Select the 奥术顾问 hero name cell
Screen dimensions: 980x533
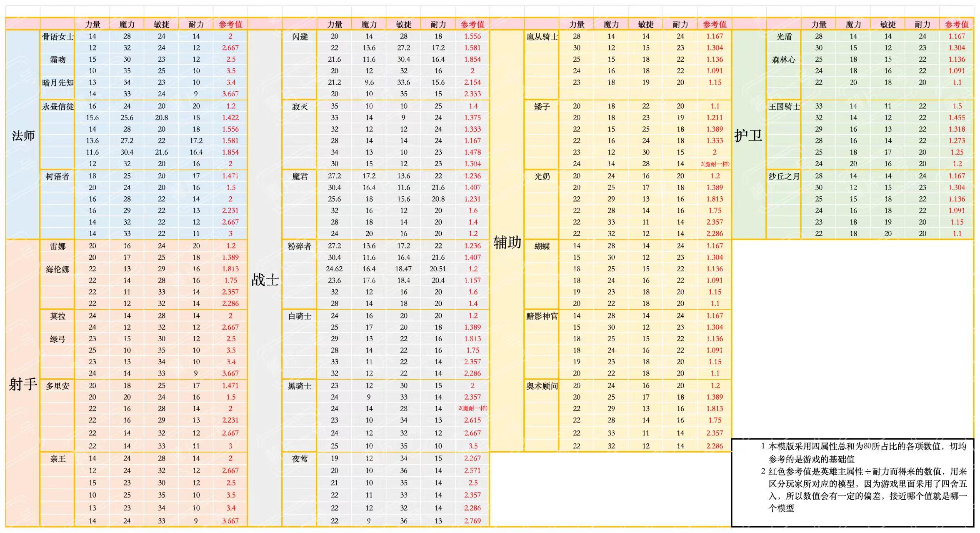coord(542,386)
